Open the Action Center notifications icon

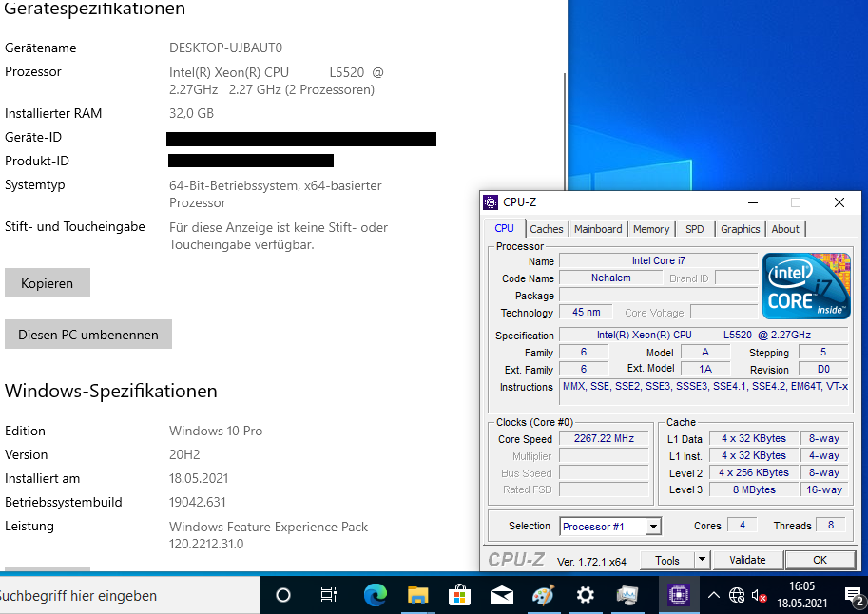(x=855, y=597)
